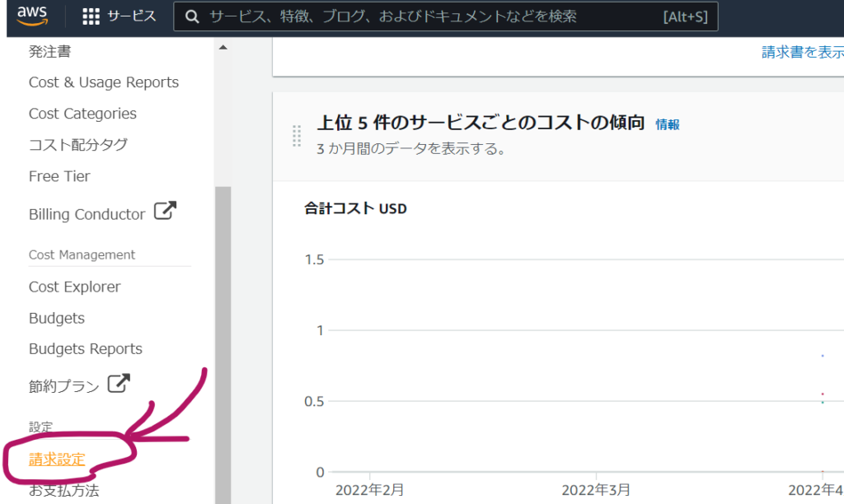Click 情報 link next to cost trend title
Screen dimensions: 844x504
668,124
